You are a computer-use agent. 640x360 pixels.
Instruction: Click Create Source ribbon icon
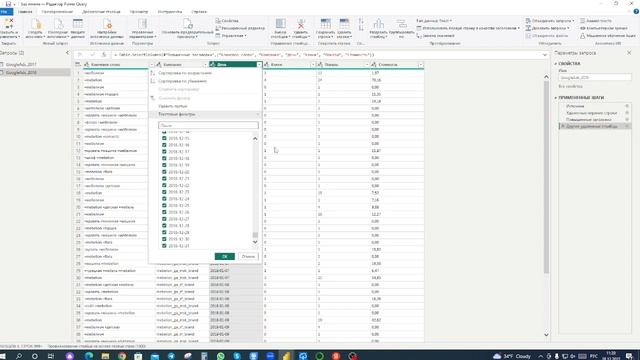[36, 24]
